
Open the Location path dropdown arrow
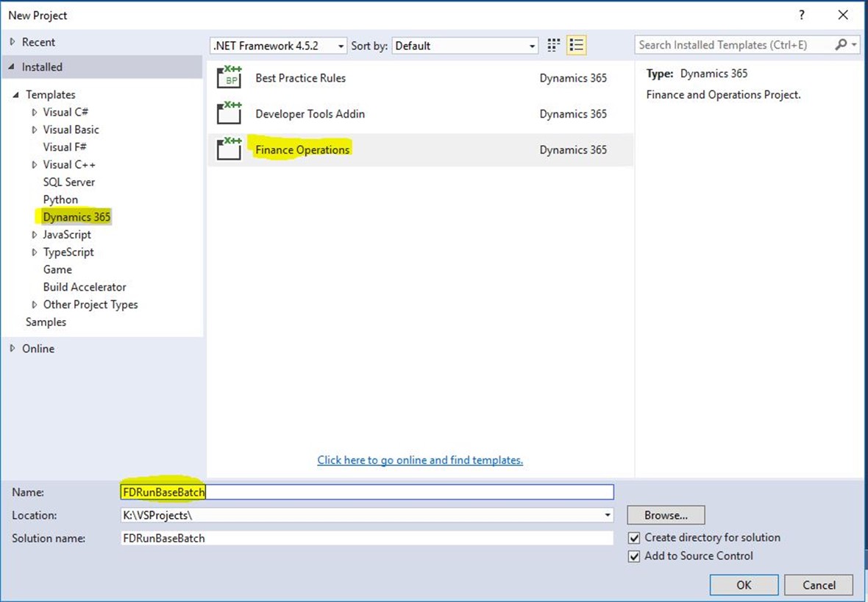pyautogui.click(x=608, y=515)
